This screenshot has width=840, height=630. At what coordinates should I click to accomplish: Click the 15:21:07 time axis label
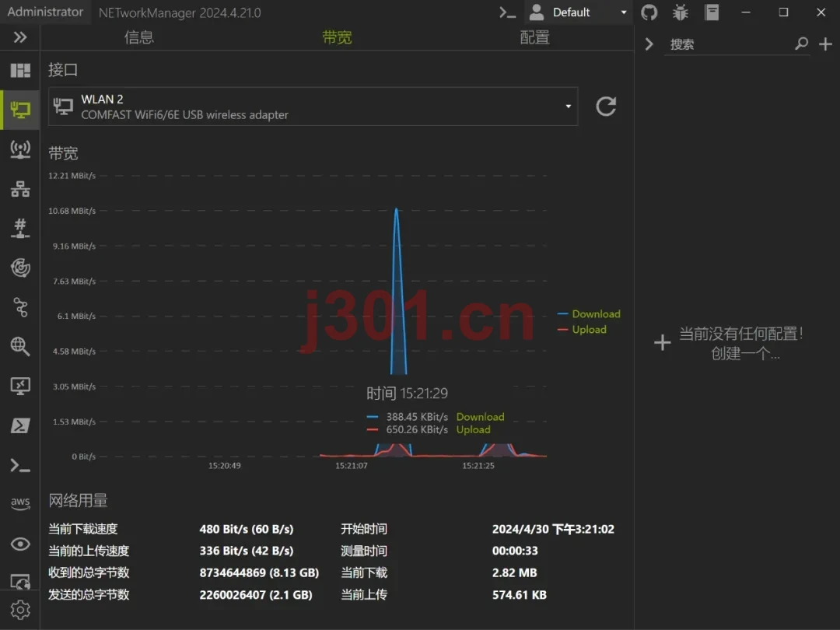click(x=352, y=466)
